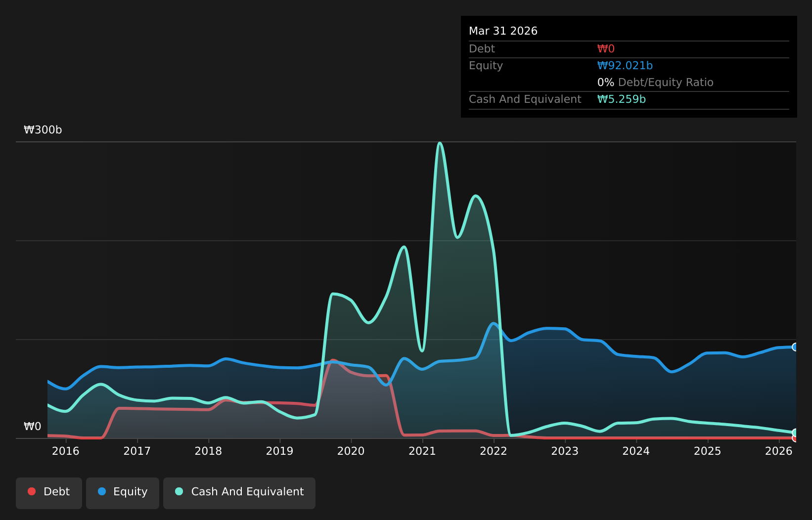Click the Mar 31 2026 tooltip date

coord(503,31)
